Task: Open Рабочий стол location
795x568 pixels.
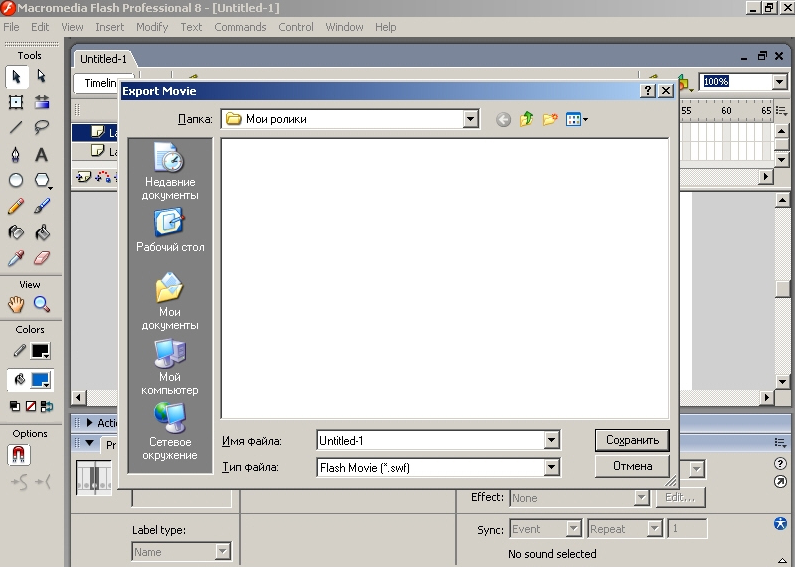Action: pos(170,231)
